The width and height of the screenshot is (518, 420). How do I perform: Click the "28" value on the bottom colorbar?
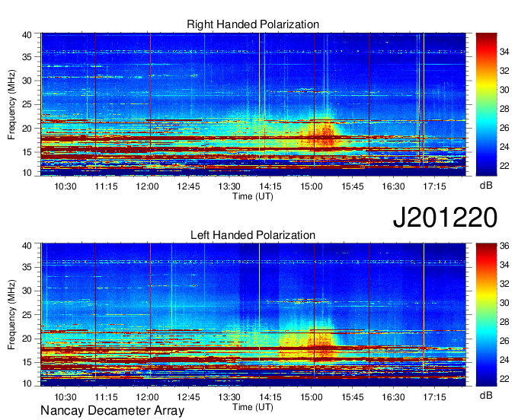tap(504, 322)
